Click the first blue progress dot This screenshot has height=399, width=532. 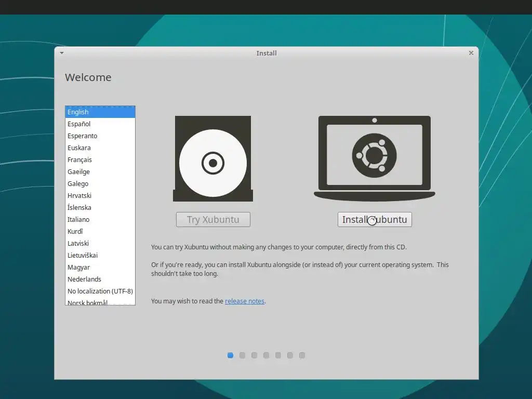230,355
